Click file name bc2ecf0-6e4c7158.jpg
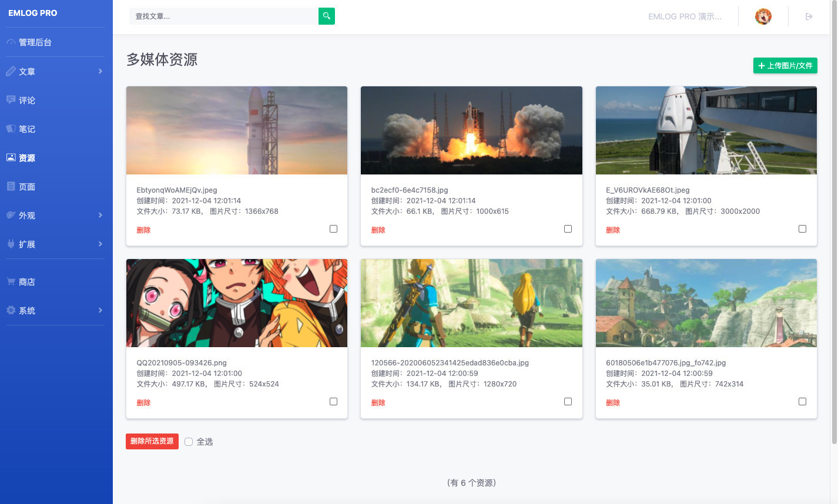This screenshot has width=838, height=504. coord(410,190)
